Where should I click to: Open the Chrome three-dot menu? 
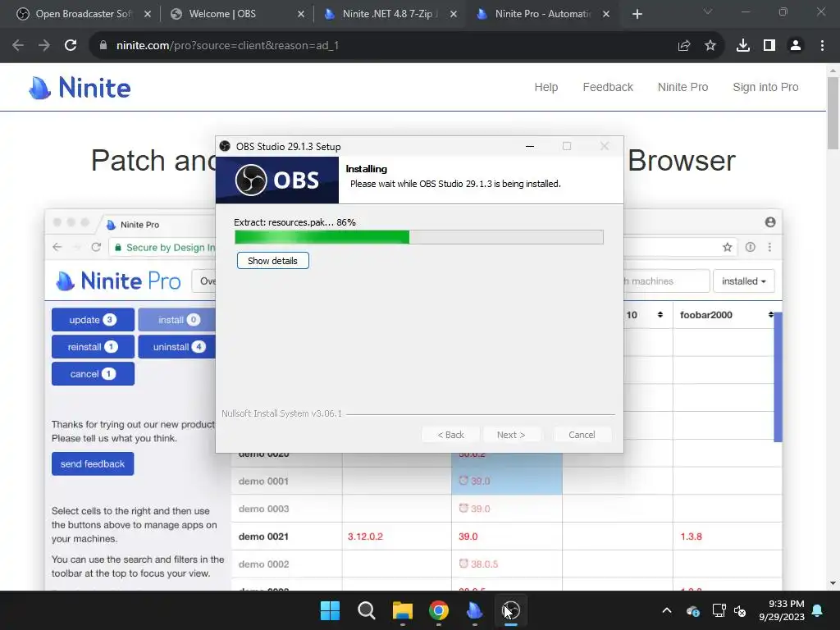point(822,46)
